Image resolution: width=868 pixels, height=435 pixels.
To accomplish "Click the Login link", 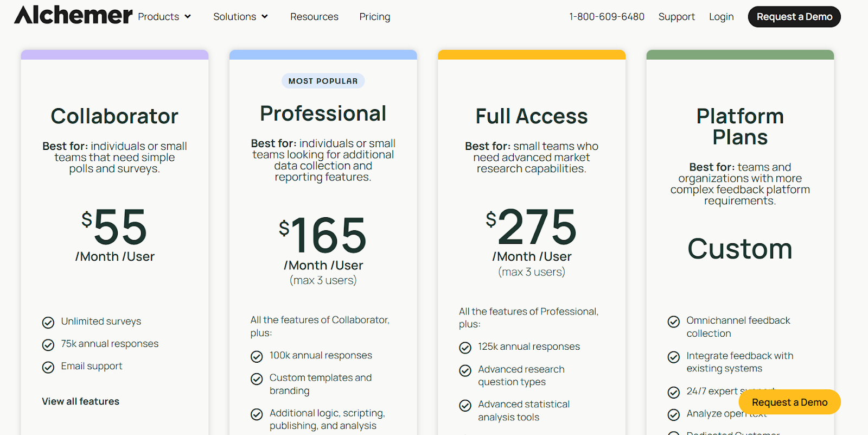I will pos(721,17).
